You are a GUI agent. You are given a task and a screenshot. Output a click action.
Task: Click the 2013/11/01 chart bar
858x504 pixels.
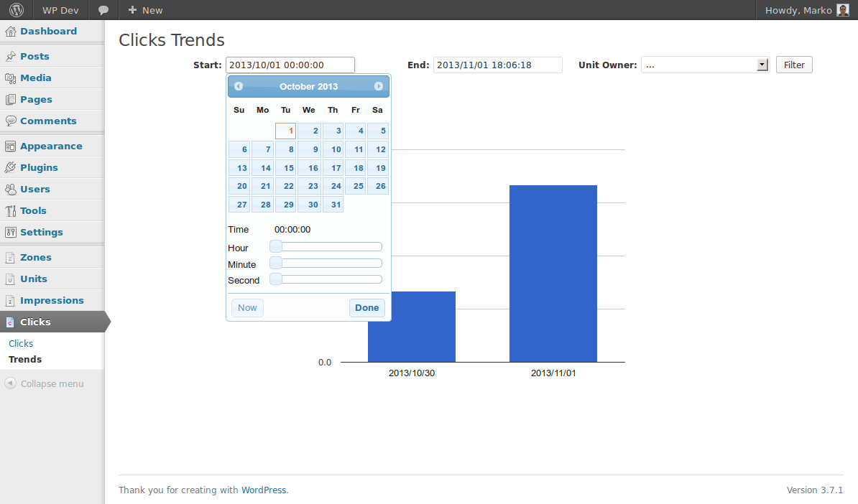(x=553, y=274)
